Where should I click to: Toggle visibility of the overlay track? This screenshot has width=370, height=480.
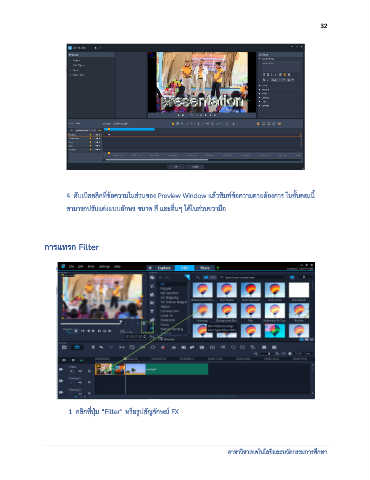coord(61,381)
